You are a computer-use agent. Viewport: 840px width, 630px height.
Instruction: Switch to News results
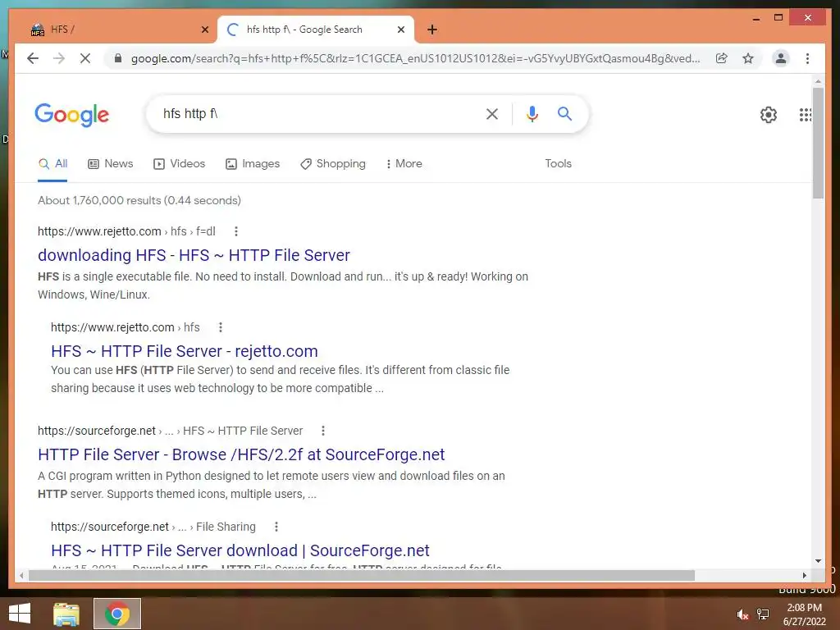click(x=111, y=164)
